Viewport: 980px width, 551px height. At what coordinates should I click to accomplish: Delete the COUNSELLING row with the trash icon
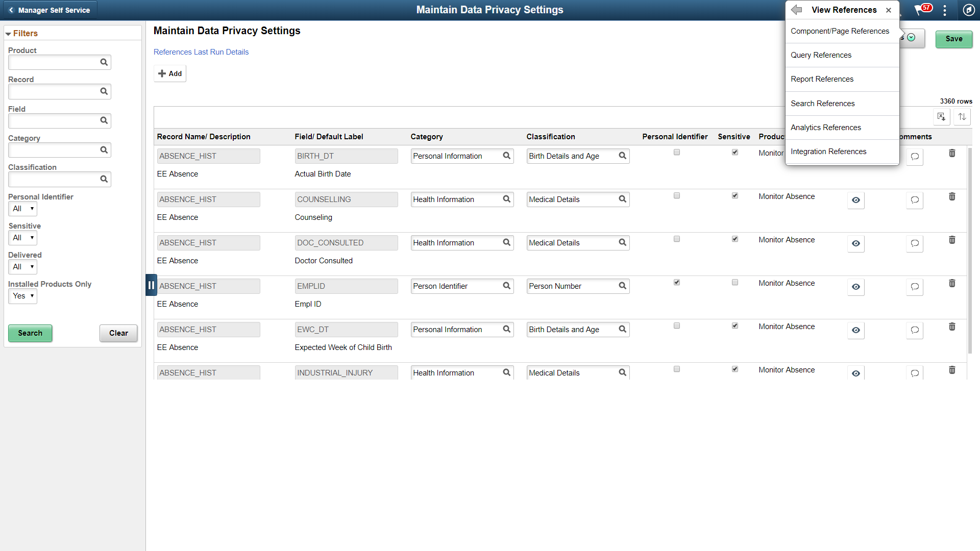(x=952, y=196)
